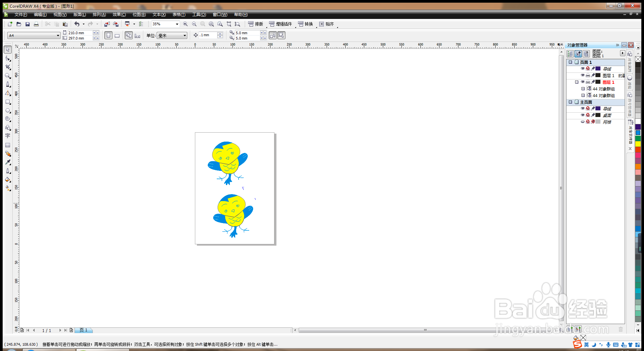
Task: Open the 文件(F) menu
Action: click(x=21, y=15)
